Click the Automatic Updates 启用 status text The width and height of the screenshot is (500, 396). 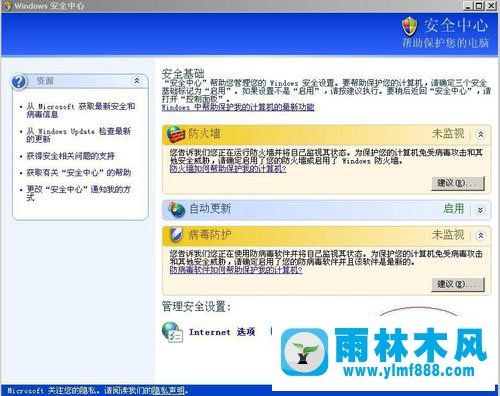[453, 209]
